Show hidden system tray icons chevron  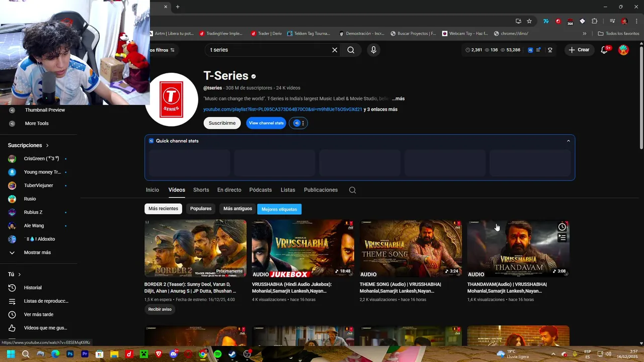[553, 354]
